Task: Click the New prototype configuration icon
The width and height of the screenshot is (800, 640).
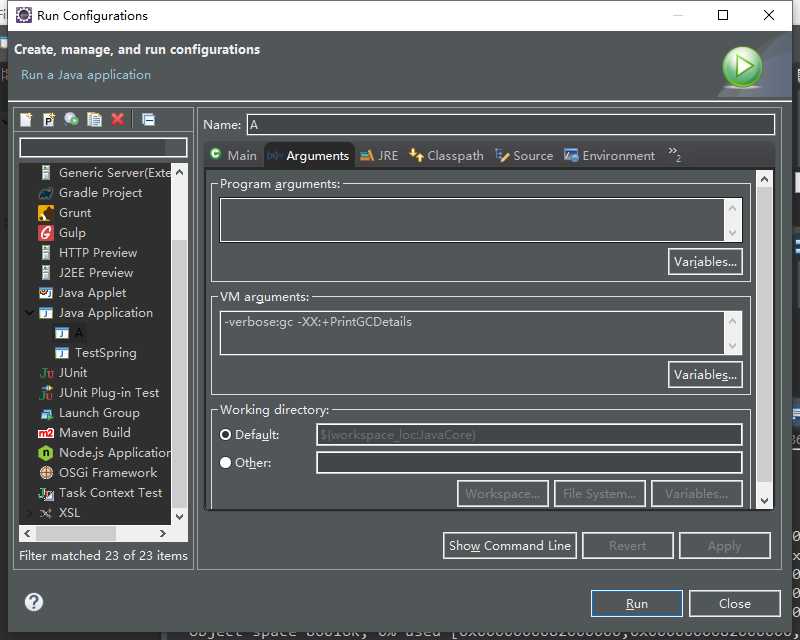Action: coord(48,119)
